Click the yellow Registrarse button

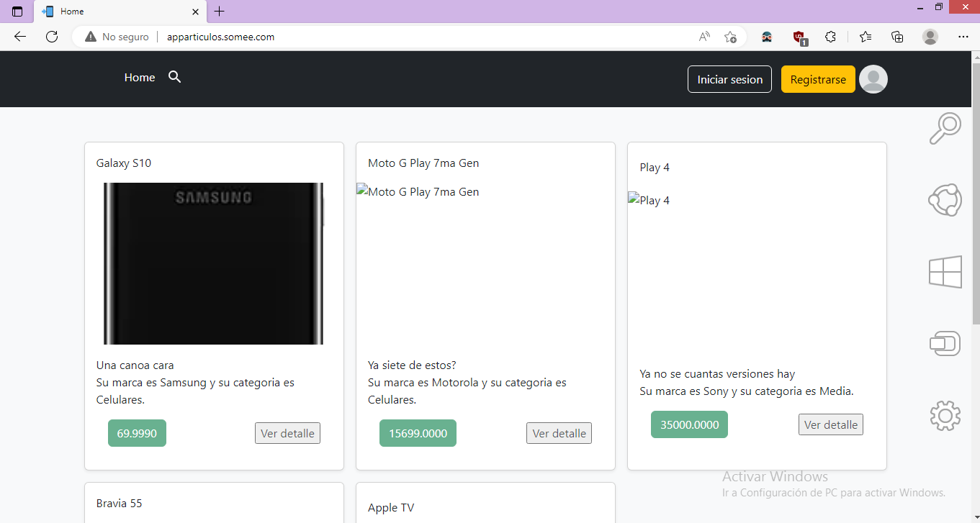point(818,79)
